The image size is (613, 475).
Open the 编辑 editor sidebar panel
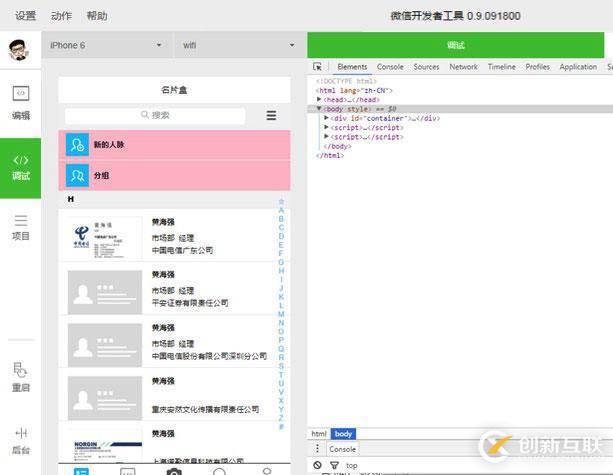[x=21, y=103]
